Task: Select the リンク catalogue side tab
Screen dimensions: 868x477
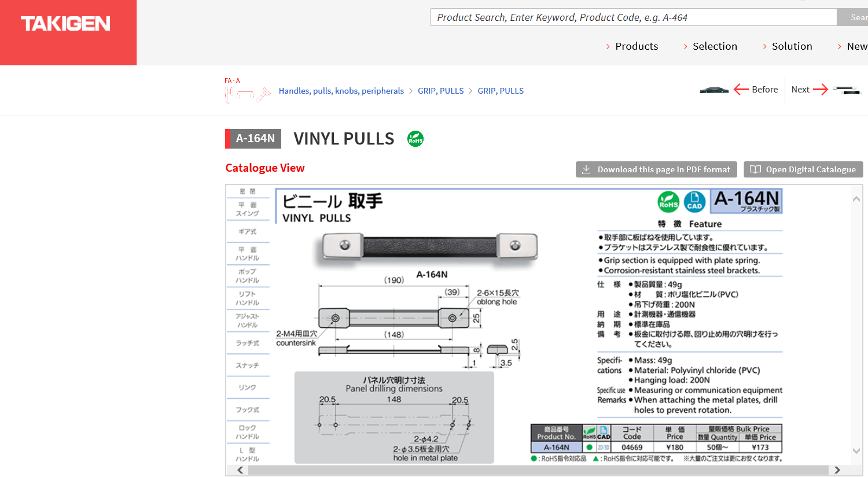Action: tap(248, 388)
